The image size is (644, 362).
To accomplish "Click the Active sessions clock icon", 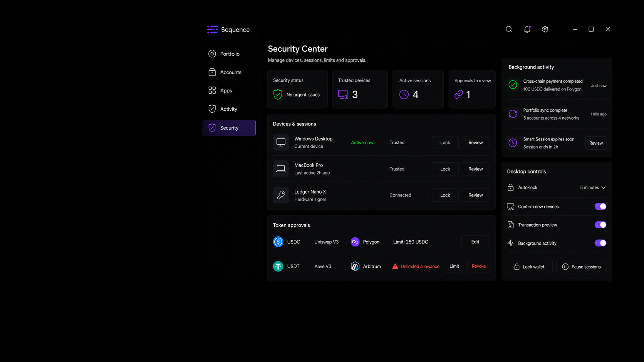I will point(404,94).
